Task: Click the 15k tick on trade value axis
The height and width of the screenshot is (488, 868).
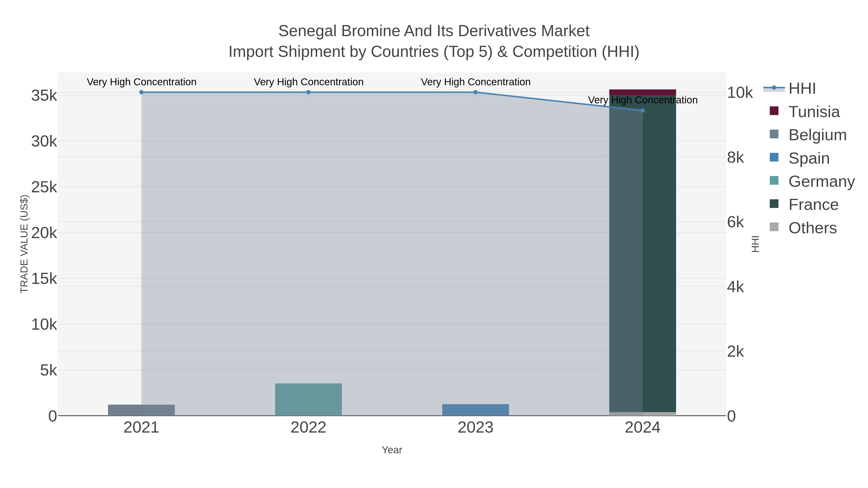Action: pyautogui.click(x=44, y=279)
